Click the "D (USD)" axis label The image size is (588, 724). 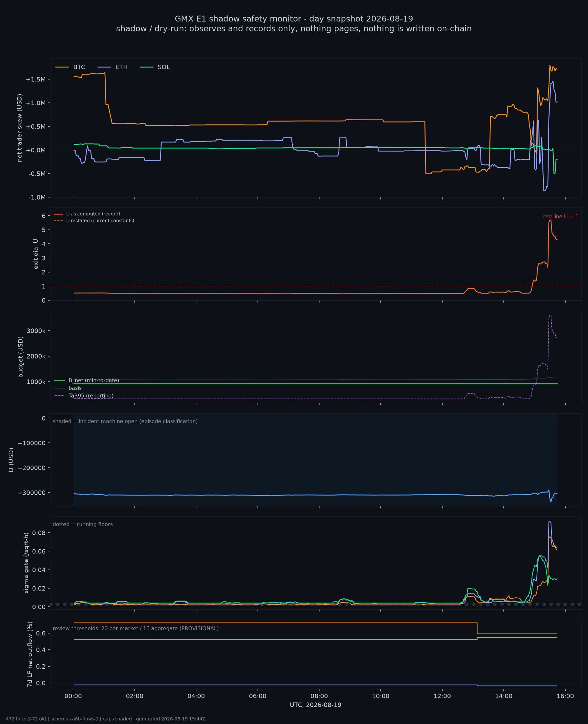(x=11, y=460)
